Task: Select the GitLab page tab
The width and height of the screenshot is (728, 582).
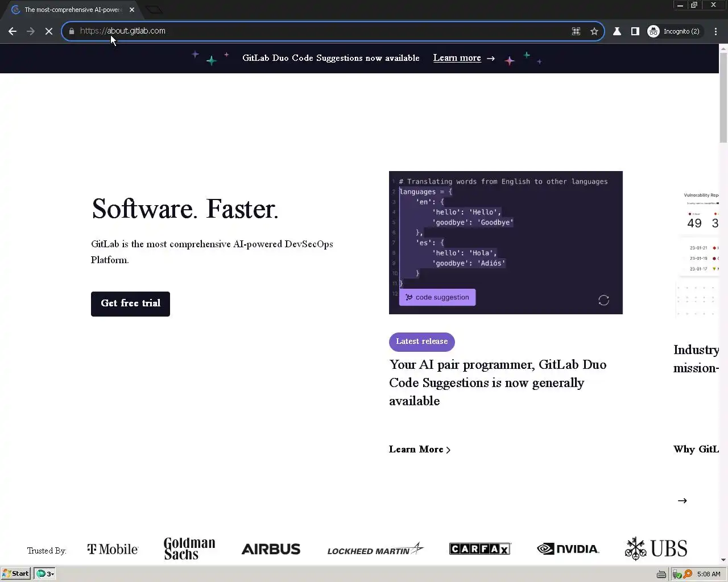Action: pyautogui.click(x=71, y=10)
